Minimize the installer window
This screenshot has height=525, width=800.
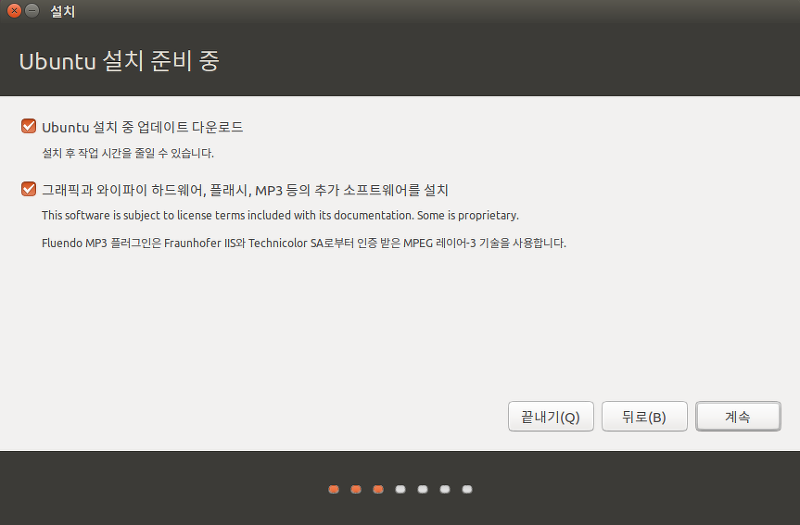32,10
